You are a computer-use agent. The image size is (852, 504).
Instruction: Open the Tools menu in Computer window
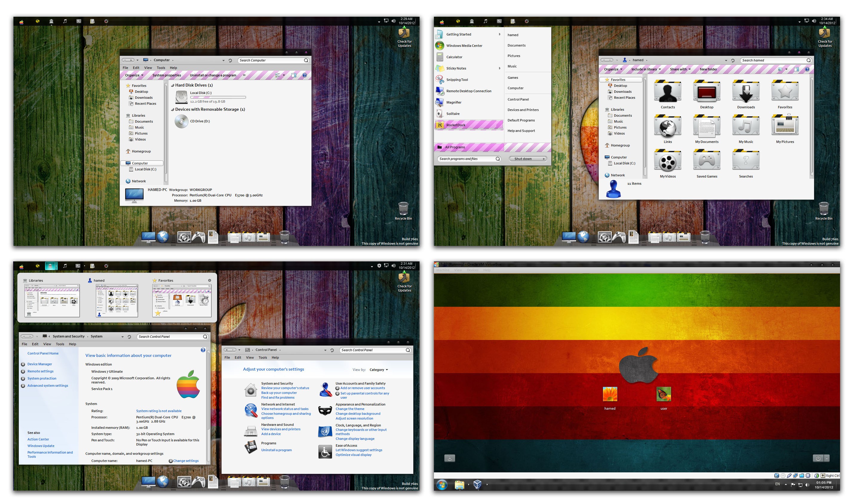click(161, 67)
